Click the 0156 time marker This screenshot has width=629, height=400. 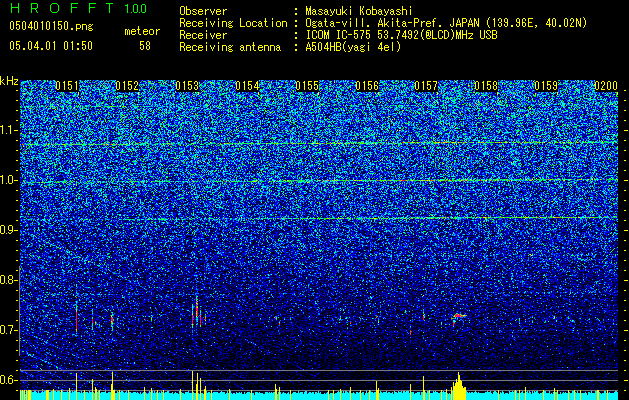click(x=367, y=86)
